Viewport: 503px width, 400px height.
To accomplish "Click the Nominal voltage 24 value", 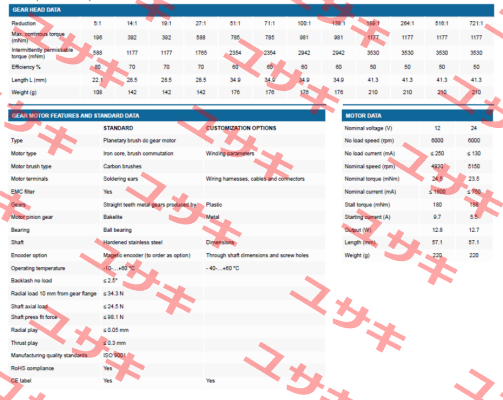I will [474, 128].
